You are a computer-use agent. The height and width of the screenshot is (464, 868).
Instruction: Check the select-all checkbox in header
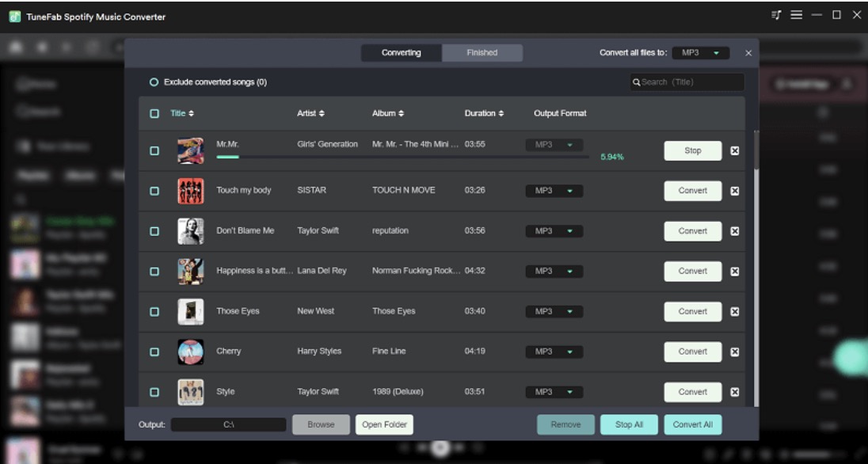click(x=154, y=113)
